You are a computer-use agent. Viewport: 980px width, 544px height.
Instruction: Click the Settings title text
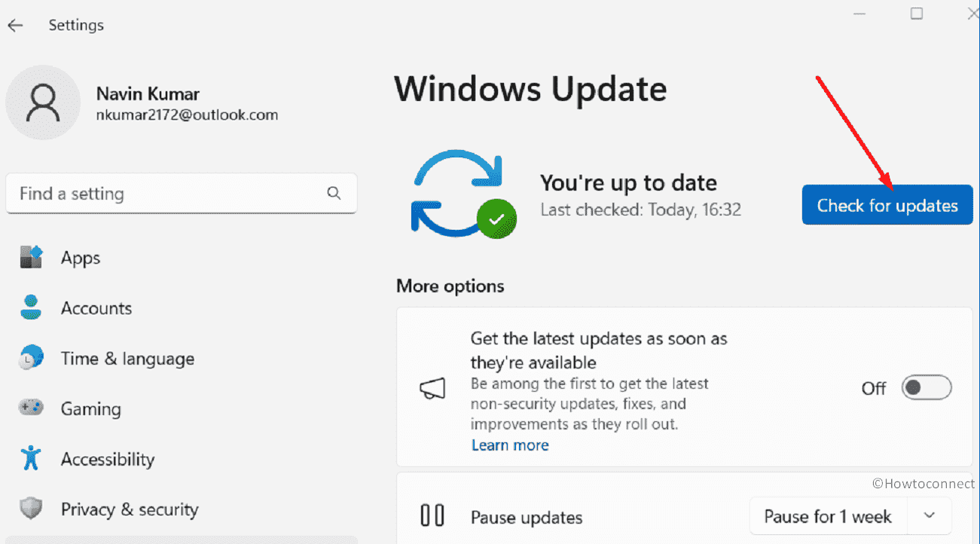pos(76,25)
